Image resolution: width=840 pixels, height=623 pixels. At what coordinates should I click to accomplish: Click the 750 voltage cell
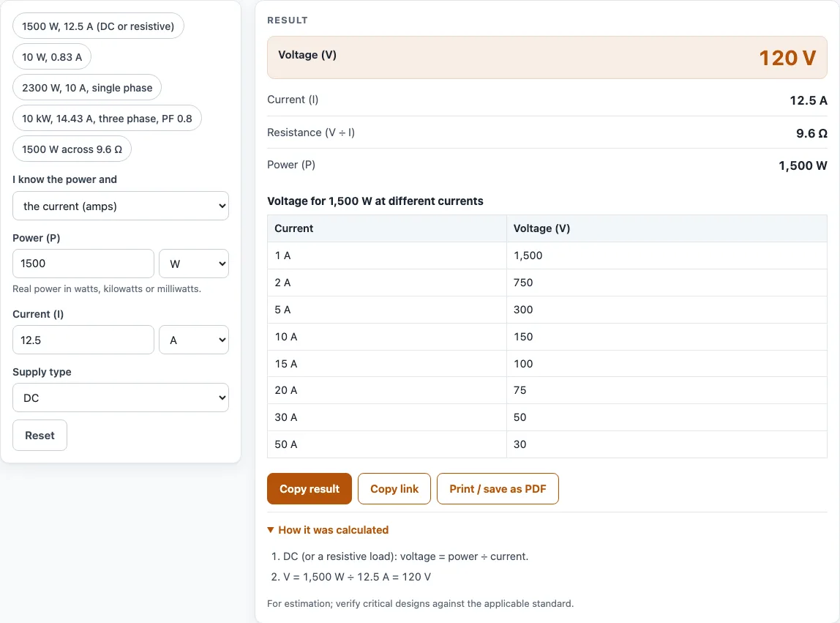coord(667,283)
